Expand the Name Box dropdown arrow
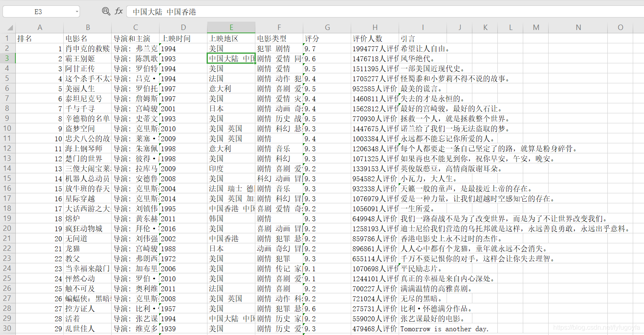644x335 pixels. pyautogui.click(x=77, y=12)
